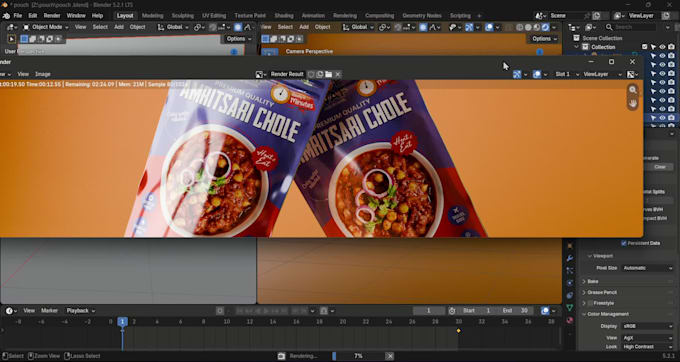Open the Window menu
Image resolution: width=680 pixels, height=362 pixels.
coord(76,16)
